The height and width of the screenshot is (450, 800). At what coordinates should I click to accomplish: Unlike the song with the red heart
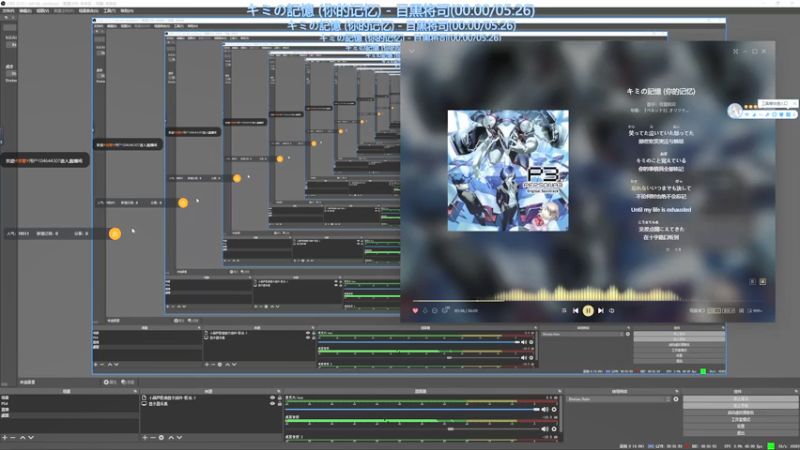click(x=415, y=310)
